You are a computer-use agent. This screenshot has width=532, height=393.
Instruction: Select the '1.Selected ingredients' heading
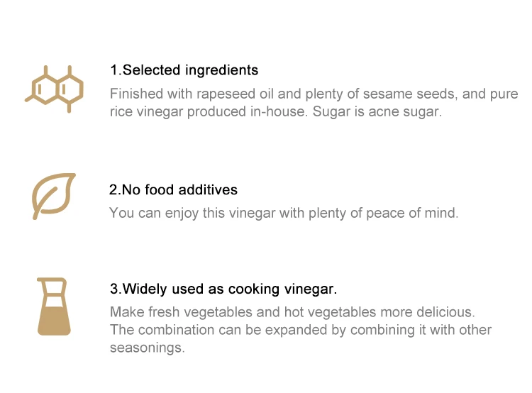pyautogui.click(x=184, y=70)
